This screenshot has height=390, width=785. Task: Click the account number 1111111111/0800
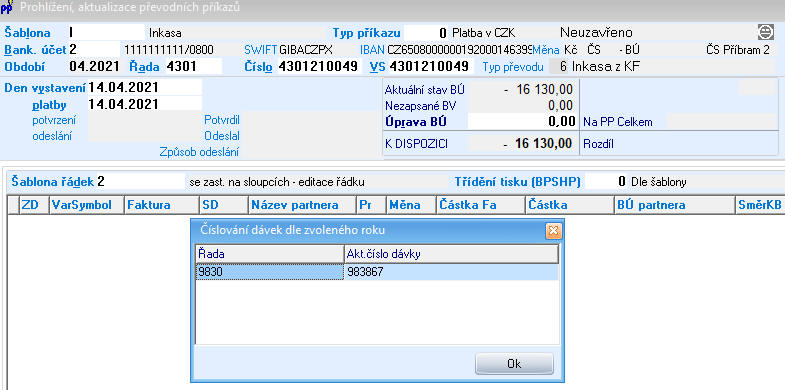coord(169,50)
